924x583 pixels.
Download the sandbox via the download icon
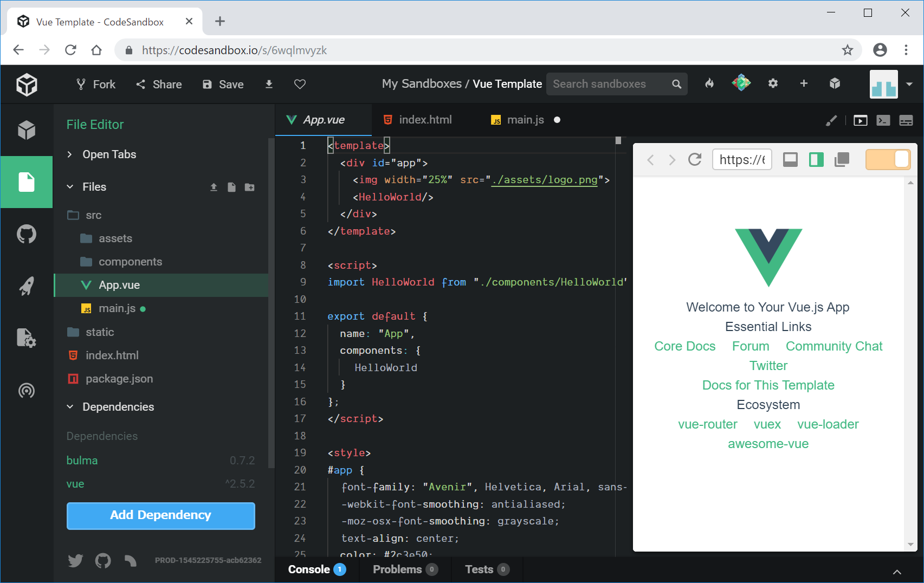[x=269, y=84]
